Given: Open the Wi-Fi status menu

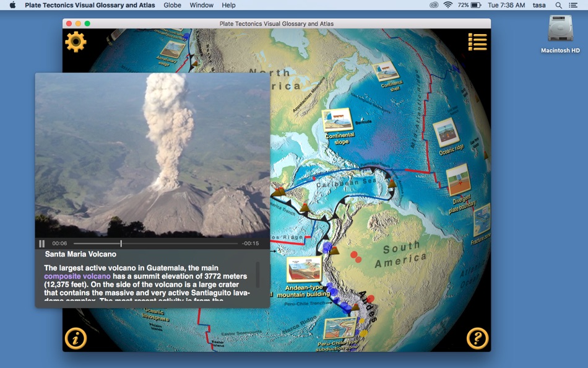Looking at the screenshot, I should (447, 5).
